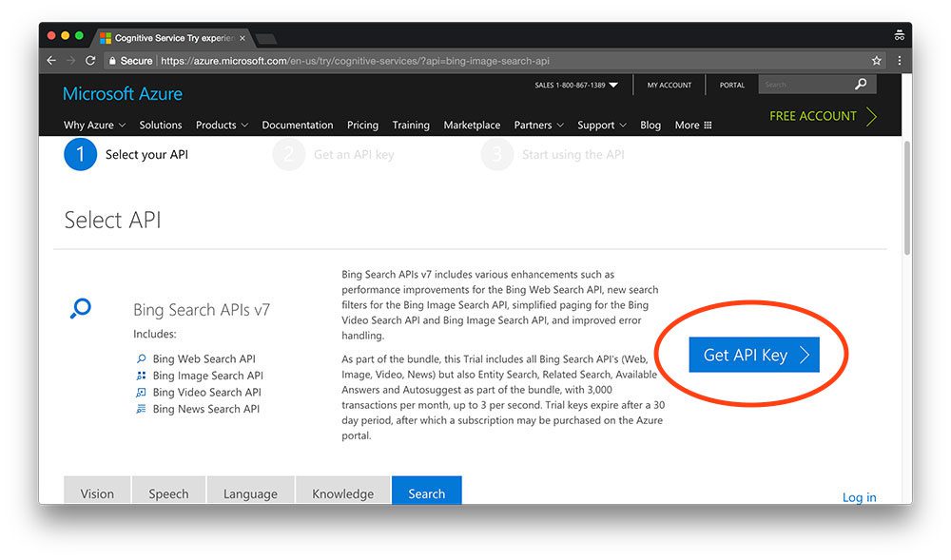Click the FREE ACCOUNT link
Viewport: 951px width, 560px height.
pos(823,116)
